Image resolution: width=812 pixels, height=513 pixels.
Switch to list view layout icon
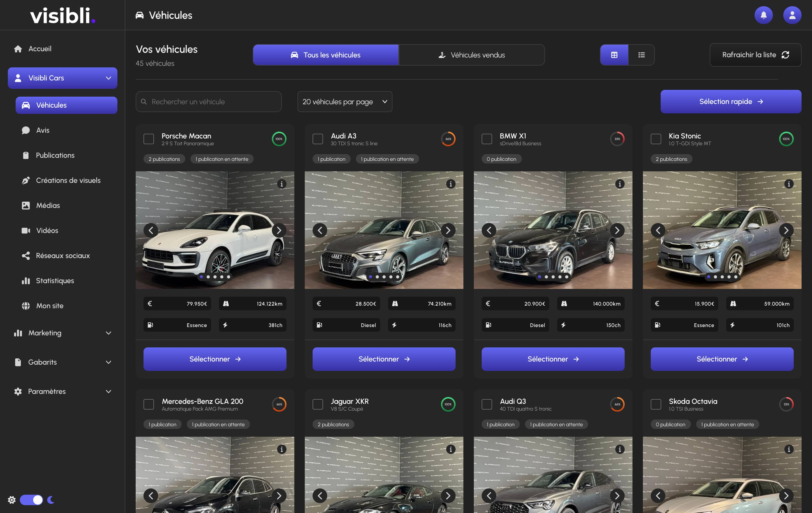pyautogui.click(x=641, y=55)
